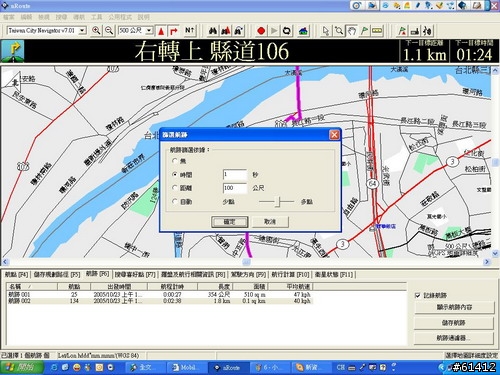Close the 航跡篩選 dialog with X
This screenshot has height=375, width=500.
click(x=334, y=135)
